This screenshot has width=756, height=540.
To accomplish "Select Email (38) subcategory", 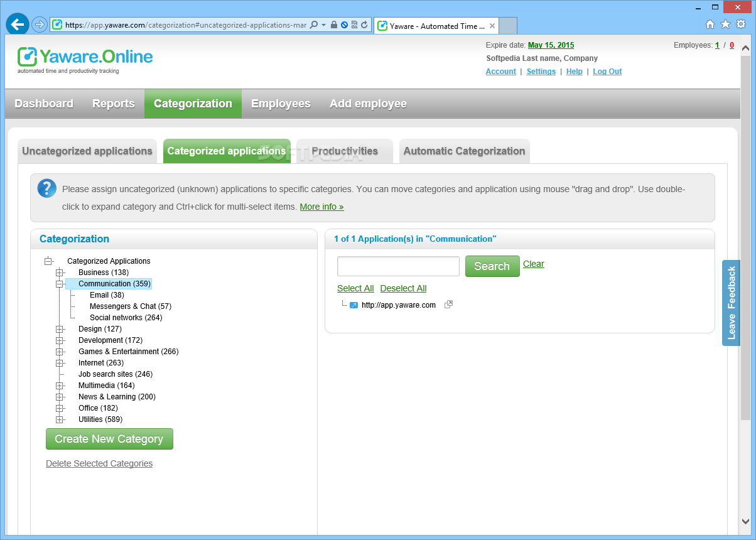I will [107, 295].
